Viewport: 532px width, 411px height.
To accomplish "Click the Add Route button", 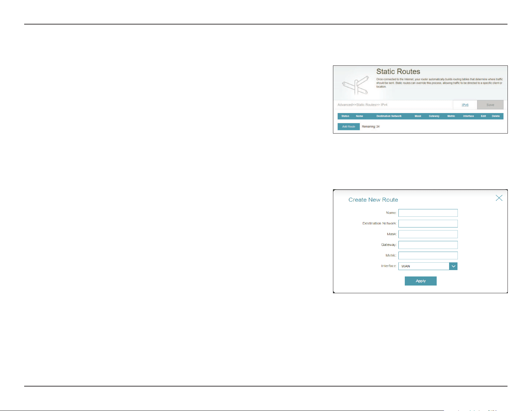I will pos(348,126).
